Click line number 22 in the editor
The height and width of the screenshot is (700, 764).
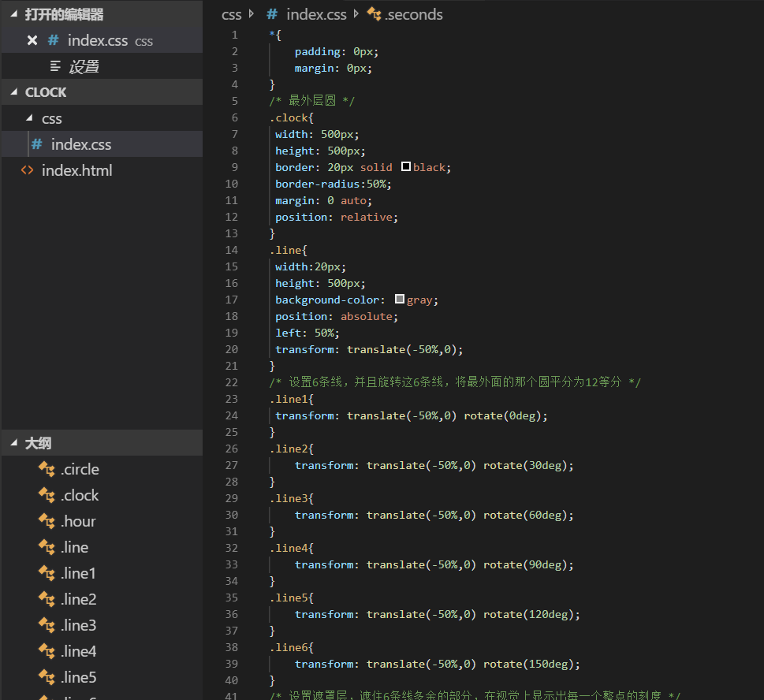pos(232,382)
